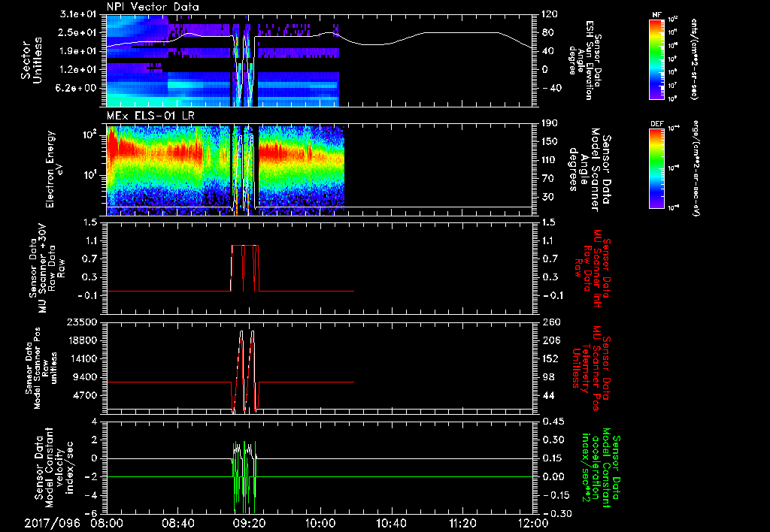Select the green "Model Constant acceleration" title
Image resolution: width=770 pixels, height=532 pixels.
click(599, 468)
